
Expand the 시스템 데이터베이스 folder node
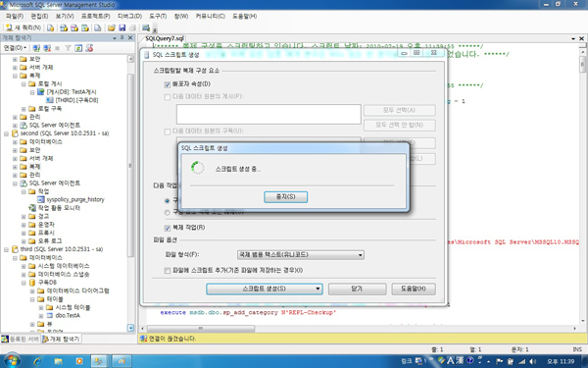point(24,266)
